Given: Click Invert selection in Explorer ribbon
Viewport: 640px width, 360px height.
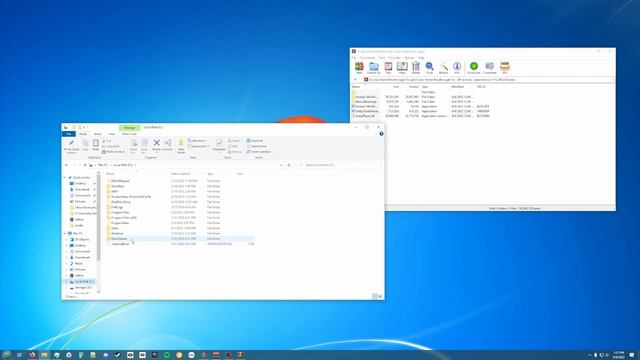Looking at the screenshot, I should pos(259,151).
